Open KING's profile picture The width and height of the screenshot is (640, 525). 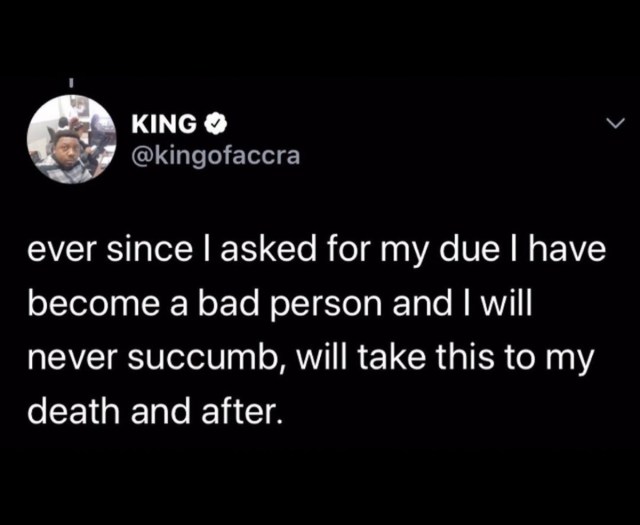(x=72, y=139)
